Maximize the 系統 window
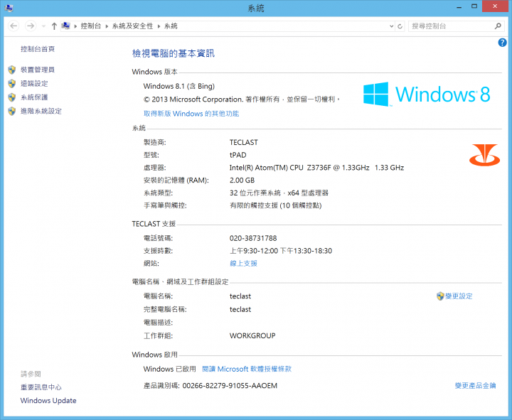This screenshot has height=420, width=512. tap(474, 7)
